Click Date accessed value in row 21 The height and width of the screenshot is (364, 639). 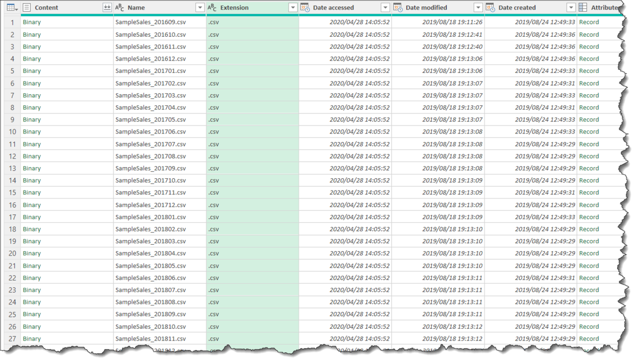[359, 266]
